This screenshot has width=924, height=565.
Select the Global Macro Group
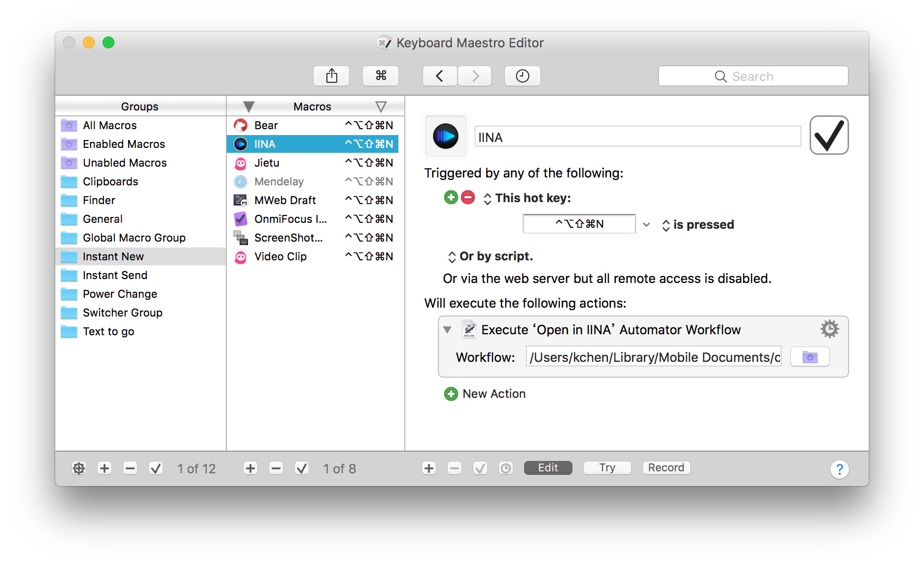coord(141,238)
